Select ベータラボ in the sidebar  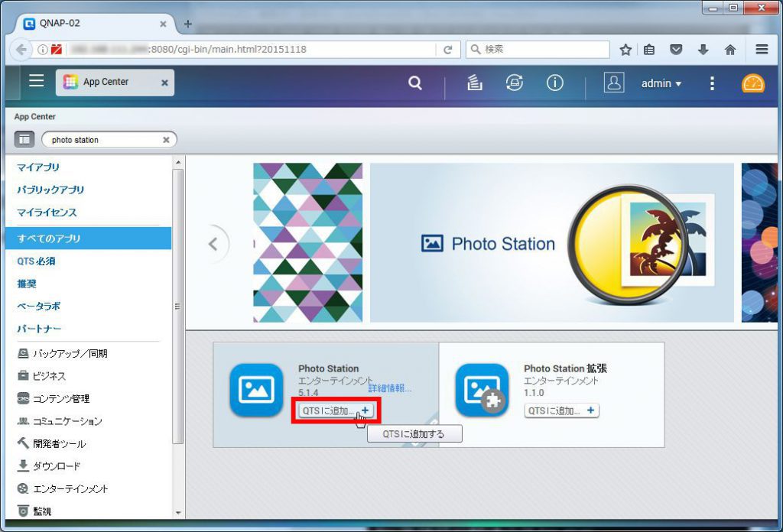[x=38, y=306]
